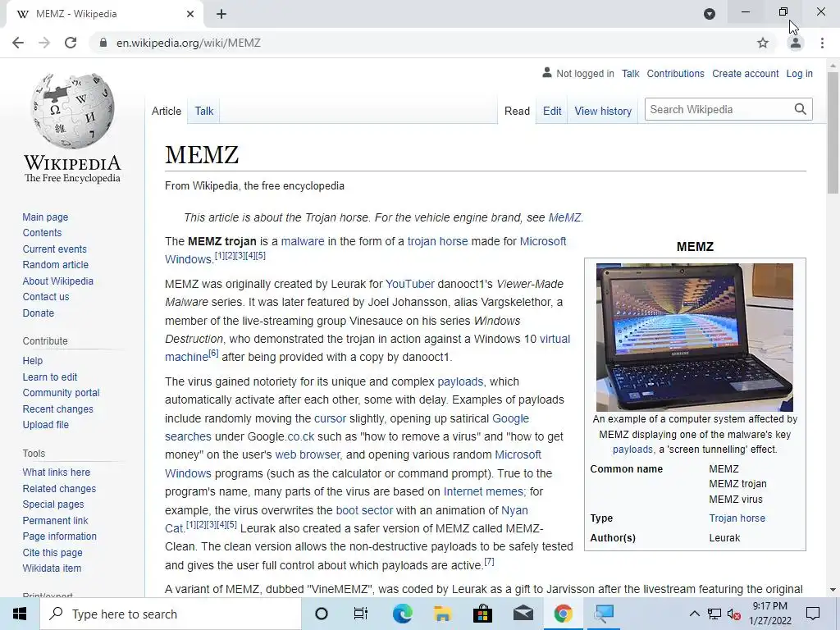Open the Nyan Cat link
Viewport: 840px width, 630px height.
514,510
